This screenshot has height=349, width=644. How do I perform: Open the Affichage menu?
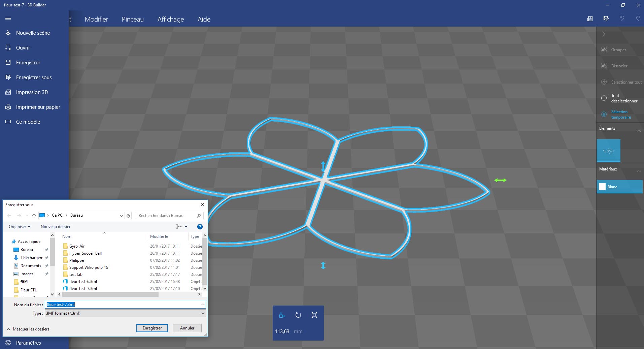pos(171,19)
